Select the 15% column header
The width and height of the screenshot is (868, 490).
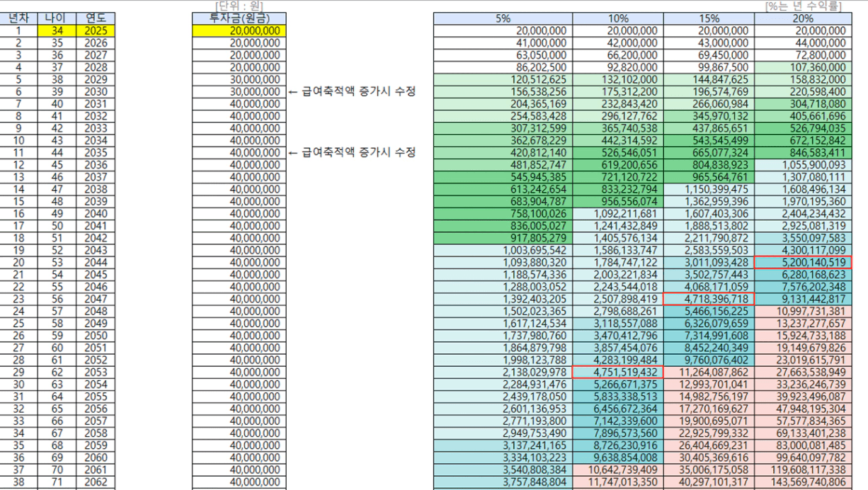709,18
